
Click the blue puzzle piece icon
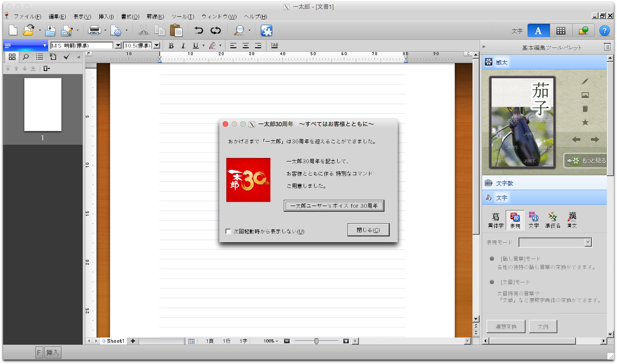[x=267, y=30]
